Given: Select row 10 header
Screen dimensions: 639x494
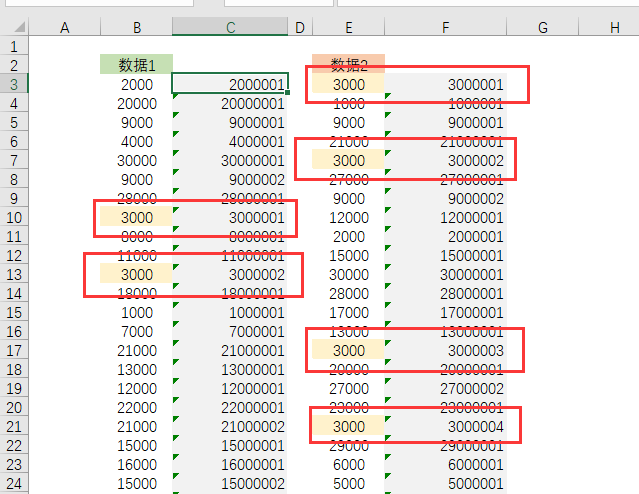Looking at the screenshot, I should pyautogui.click(x=14, y=217).
